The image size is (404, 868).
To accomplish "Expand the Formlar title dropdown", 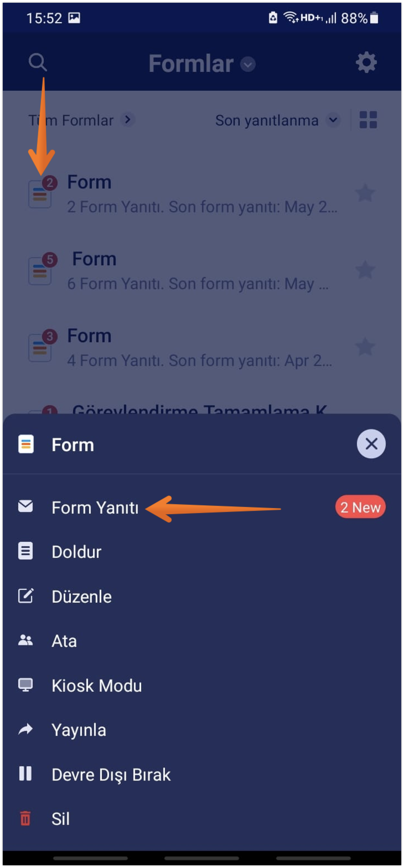I will (x=248, y=64).
